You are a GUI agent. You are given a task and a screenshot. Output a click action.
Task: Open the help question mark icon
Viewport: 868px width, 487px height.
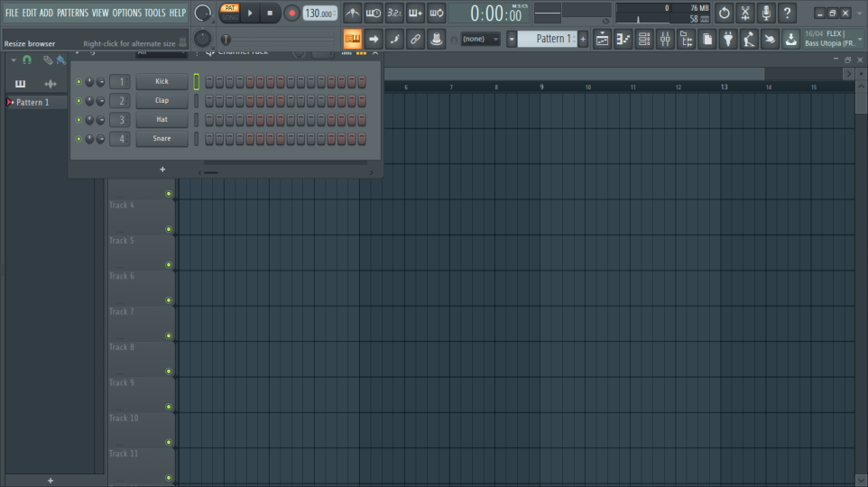[x=787, y=13]
